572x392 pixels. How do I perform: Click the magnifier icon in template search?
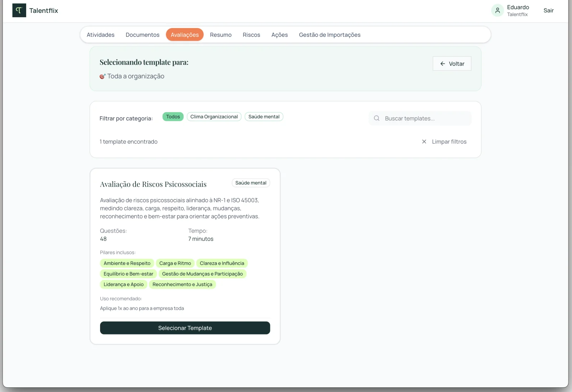[376, 118]
